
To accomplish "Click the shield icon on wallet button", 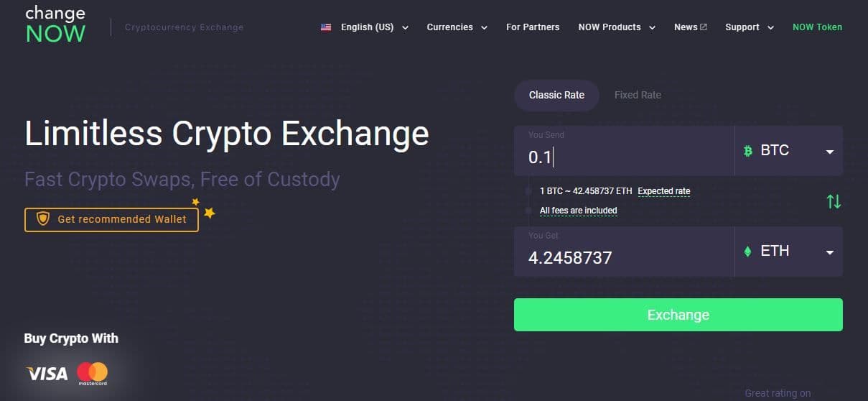I will [x=42, y=219].
